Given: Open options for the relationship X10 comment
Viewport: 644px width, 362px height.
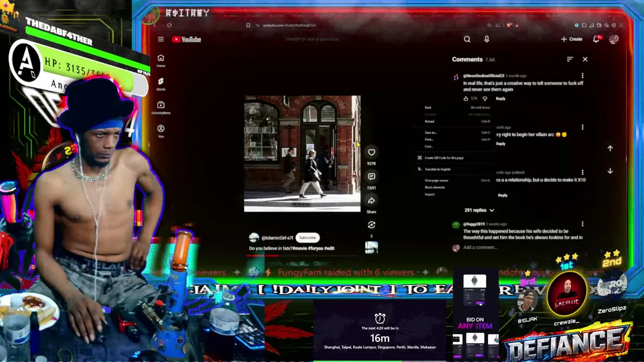Looking at the screenshot, I should tap(582, 172).
